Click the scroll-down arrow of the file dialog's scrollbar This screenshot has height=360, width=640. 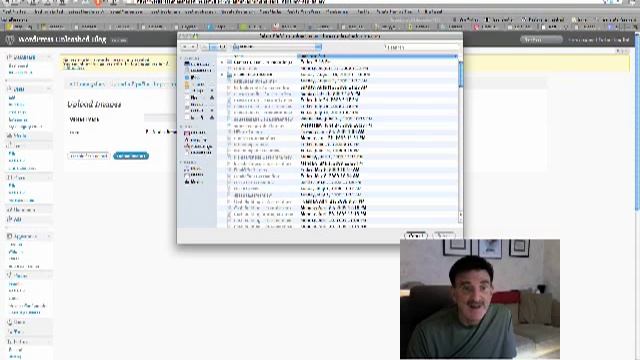coord(461,220)
